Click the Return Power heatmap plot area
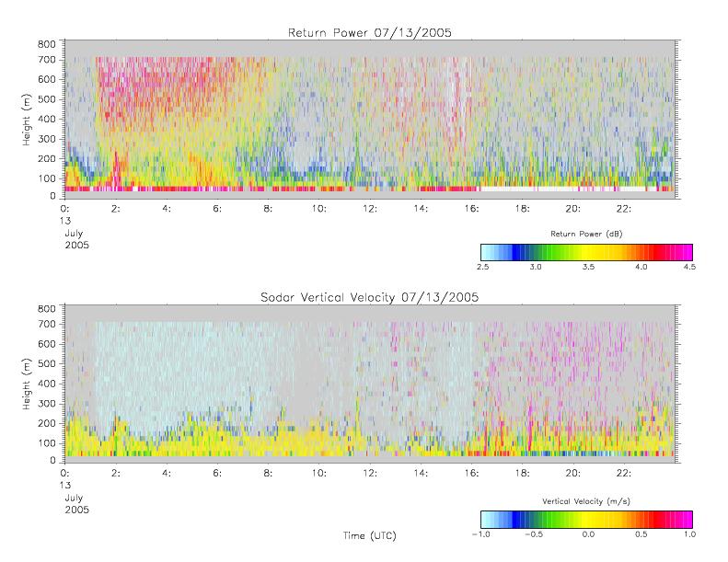 point(370,120)
